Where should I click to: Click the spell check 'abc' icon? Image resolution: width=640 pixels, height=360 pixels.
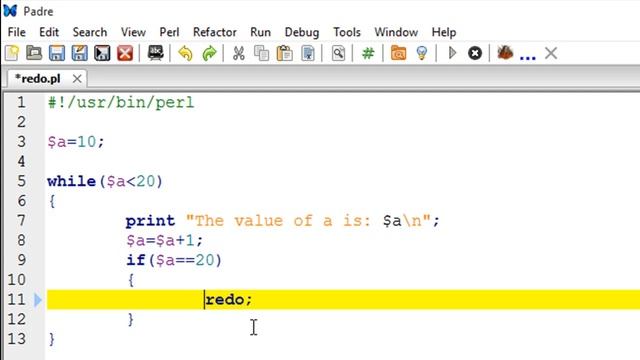(156, 53)
